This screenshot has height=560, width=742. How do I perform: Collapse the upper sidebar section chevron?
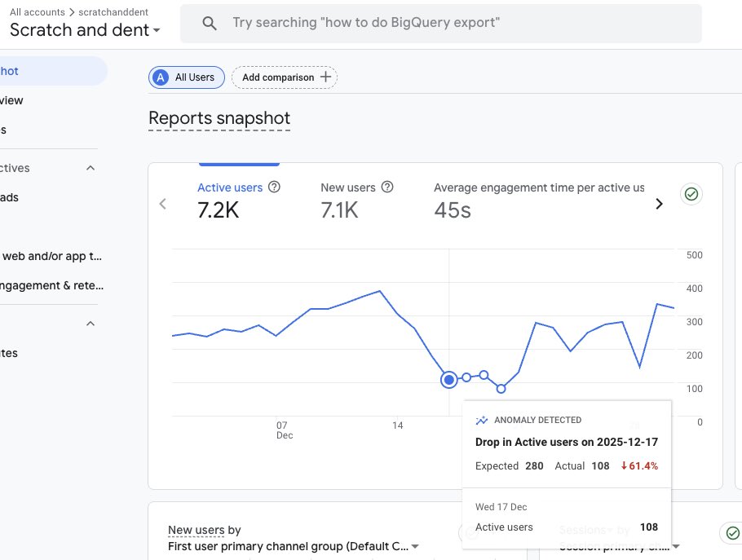91,168
